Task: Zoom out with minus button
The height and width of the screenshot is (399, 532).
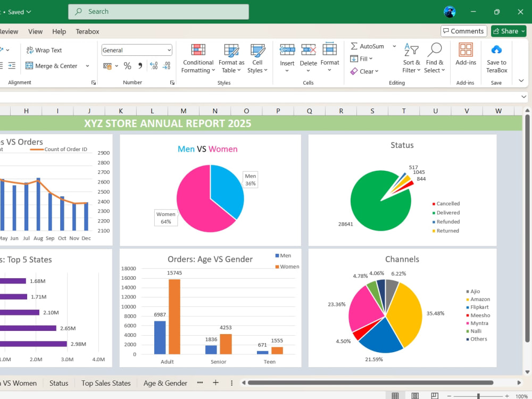Action: (449, 396)
